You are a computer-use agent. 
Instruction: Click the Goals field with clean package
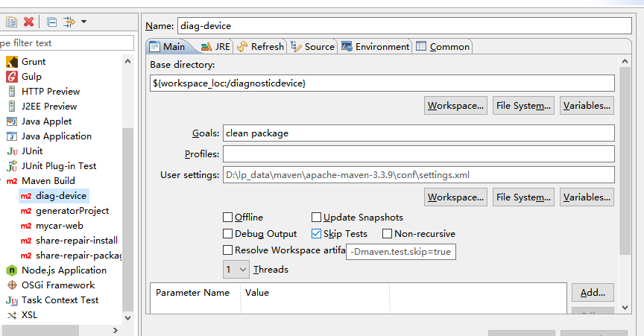coord(418,133)
